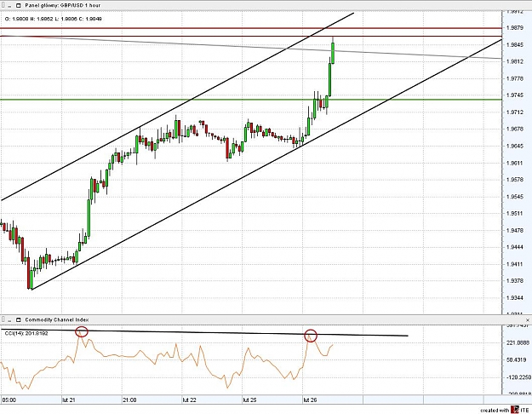The image size is (532, 414).
Task: Click the 'lut 21' date axis label
Action: (x=69, y=400)
